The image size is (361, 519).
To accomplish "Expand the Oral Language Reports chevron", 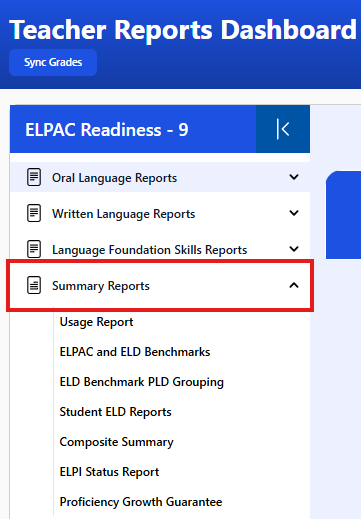I will [x=294, y=177].
